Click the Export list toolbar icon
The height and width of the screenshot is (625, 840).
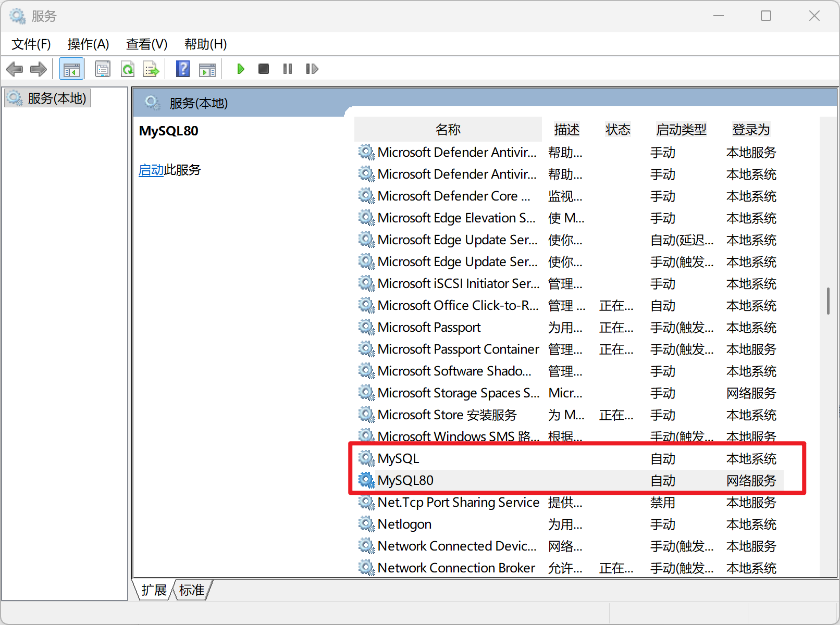[x=151, y=69]
